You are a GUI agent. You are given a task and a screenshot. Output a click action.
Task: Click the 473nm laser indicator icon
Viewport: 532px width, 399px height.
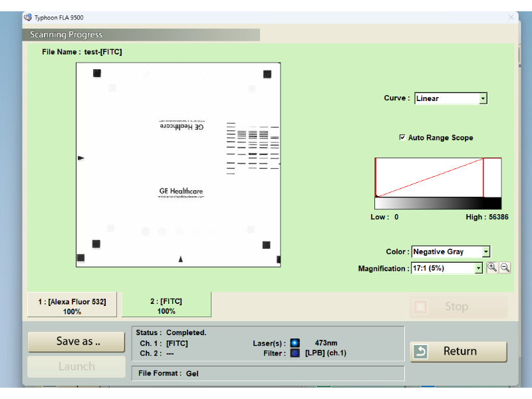[295, 343]
